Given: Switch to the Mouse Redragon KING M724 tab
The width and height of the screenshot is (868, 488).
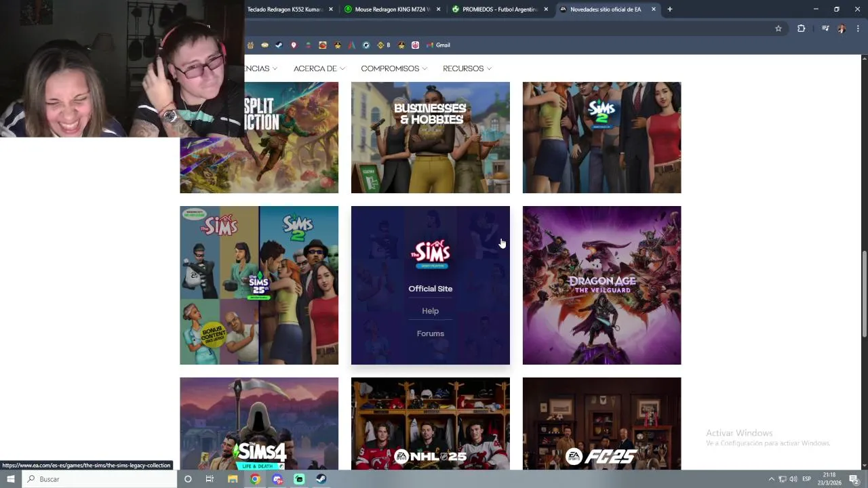Looking at the screenshot, I should (x=392, y=9).
